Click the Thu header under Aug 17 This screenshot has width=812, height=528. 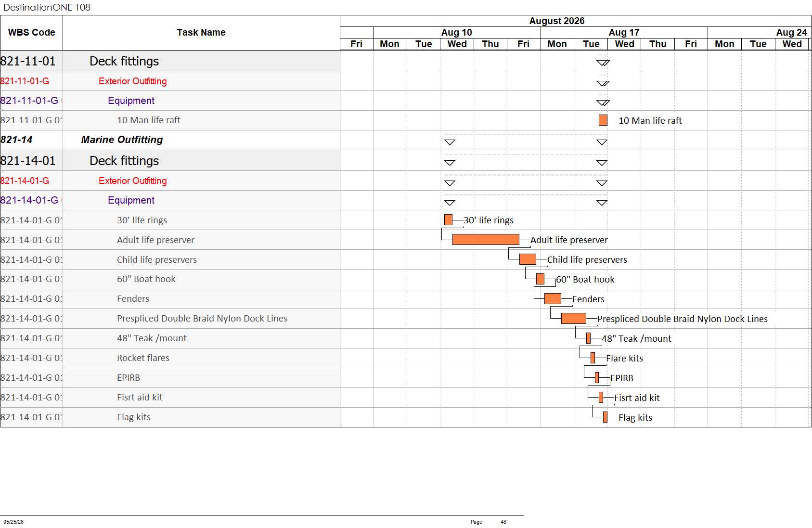pyautogui.click(x=658, y=44)
